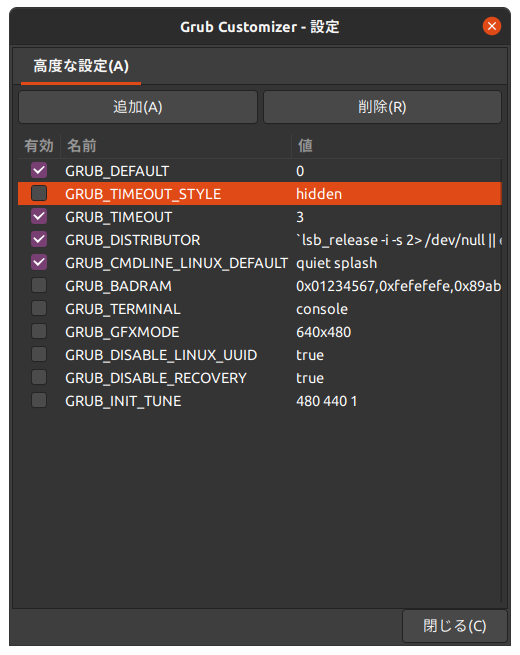520x655 pixels.
Task: Select the GRUB_TIMEOUT name cell
Action: tap(119, 217)
